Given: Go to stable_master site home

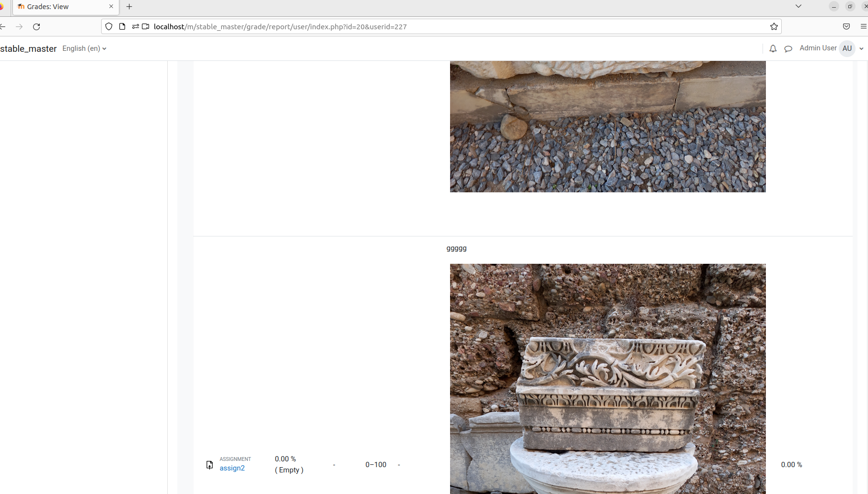Looking at the screenshot, I should tap(28, 48).
